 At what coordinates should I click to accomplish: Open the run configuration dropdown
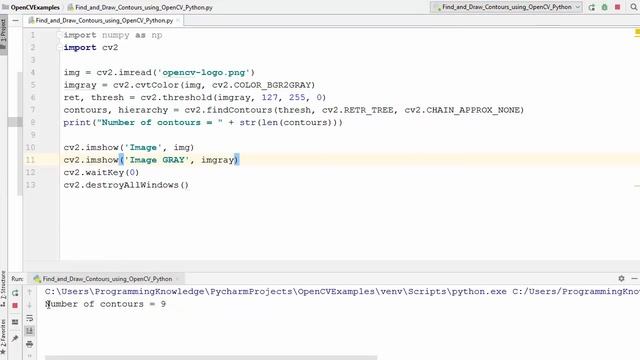point(506,7)
